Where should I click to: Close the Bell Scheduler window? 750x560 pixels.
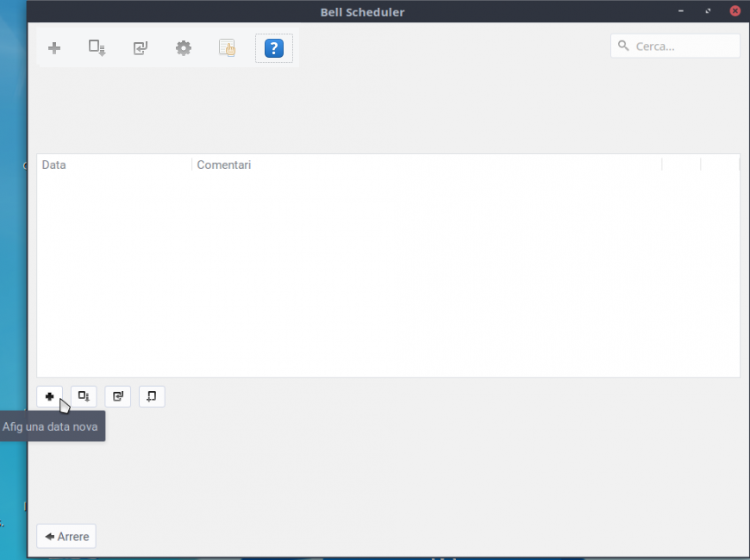[734, 12]
